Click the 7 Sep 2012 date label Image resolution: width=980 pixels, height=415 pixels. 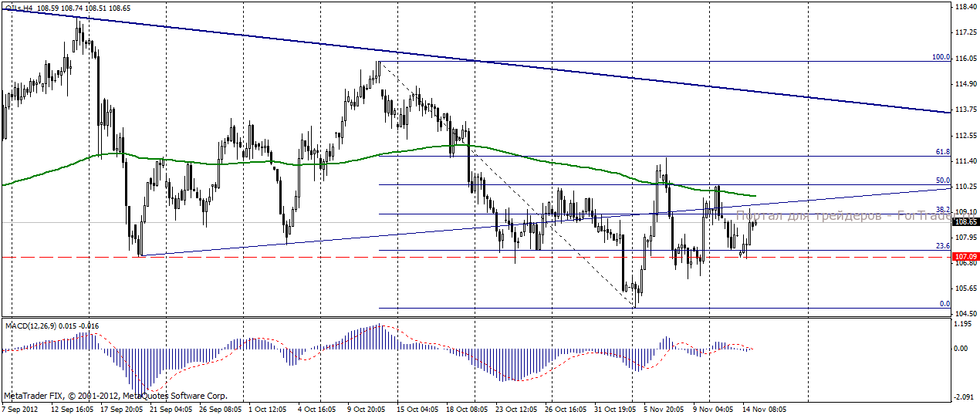click(19, 408)
